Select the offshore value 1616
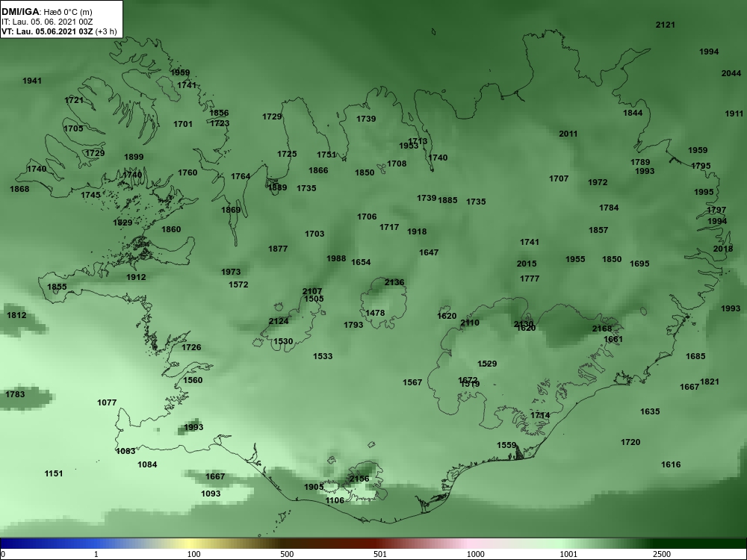This screenshot has width=747, height=560. coord(671,464)
